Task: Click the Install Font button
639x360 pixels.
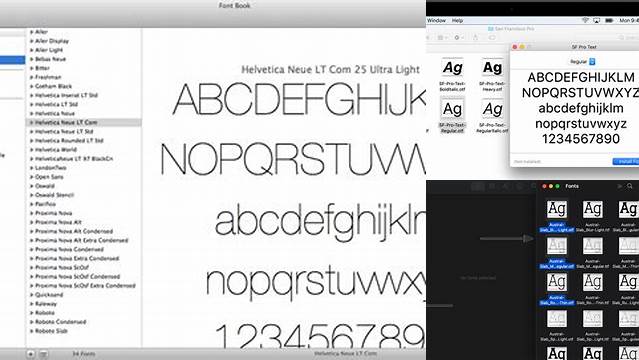Action: (626, 162)
